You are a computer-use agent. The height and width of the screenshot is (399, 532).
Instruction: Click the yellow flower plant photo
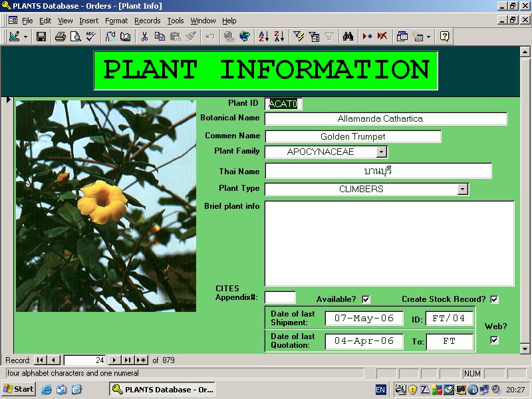point(106,206)
